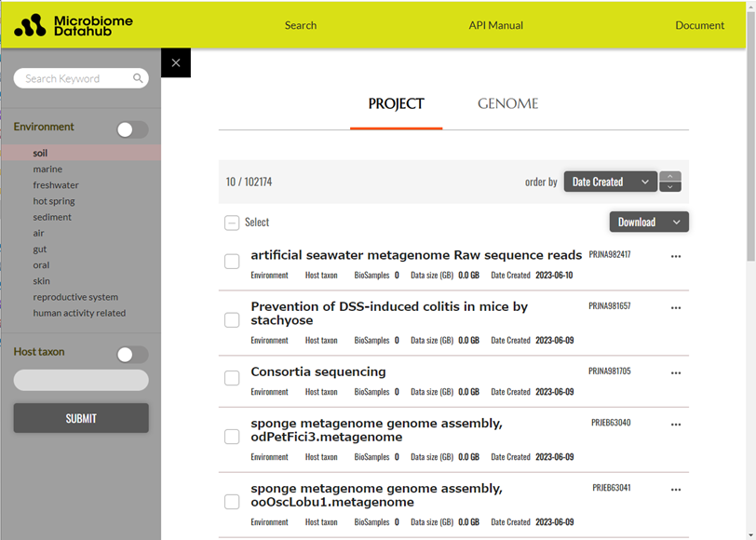Screen dimensions: 756x540
Task: Open more options for Consortia sequencing project
Action: [676, 372]
